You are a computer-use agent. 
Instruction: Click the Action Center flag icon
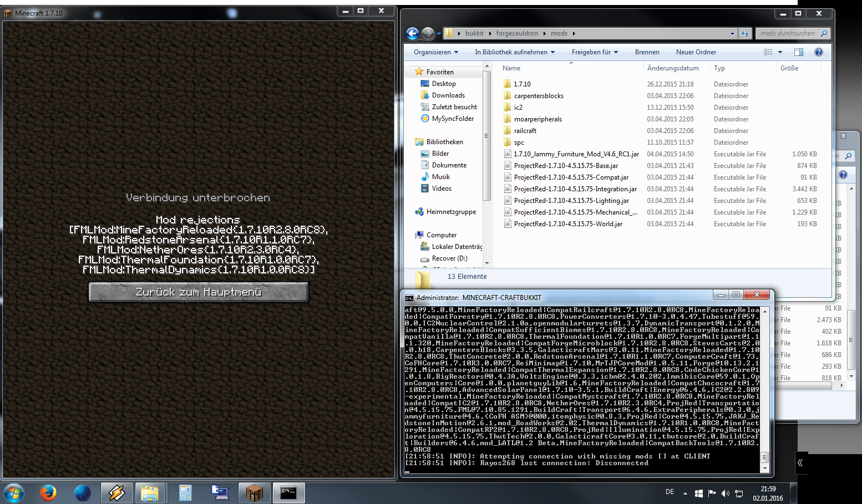(712, 493)
